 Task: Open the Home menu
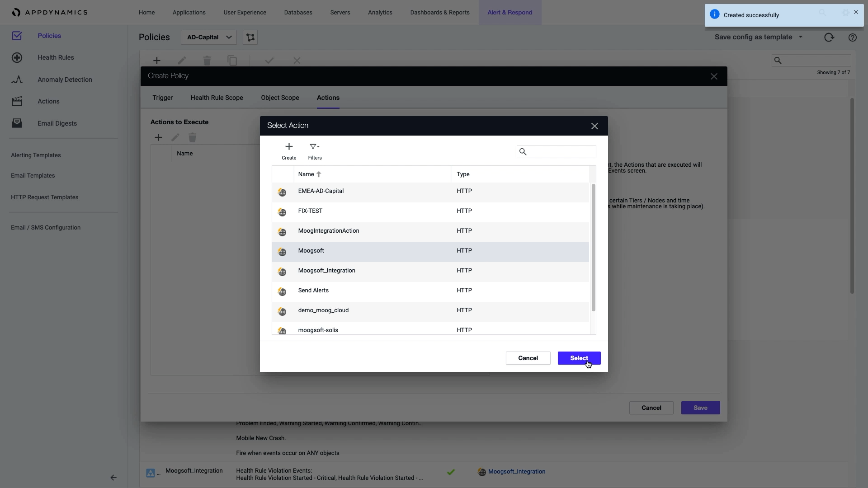(x=146, y=12)
